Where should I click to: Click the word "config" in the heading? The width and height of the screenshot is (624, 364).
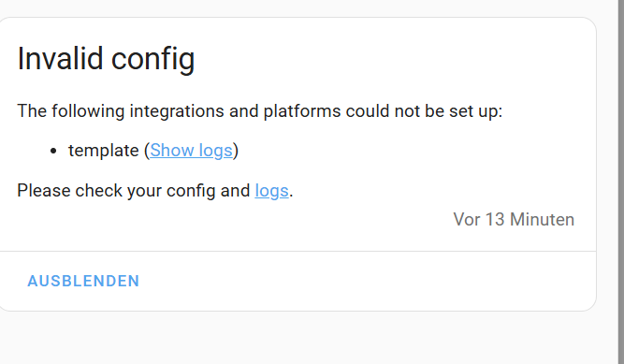click(x=152, y=59)
